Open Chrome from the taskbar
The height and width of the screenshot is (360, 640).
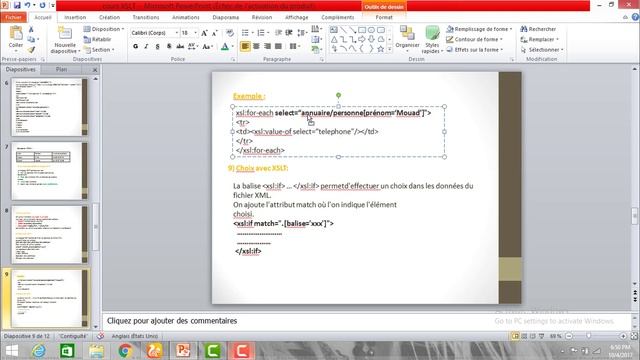125,351
